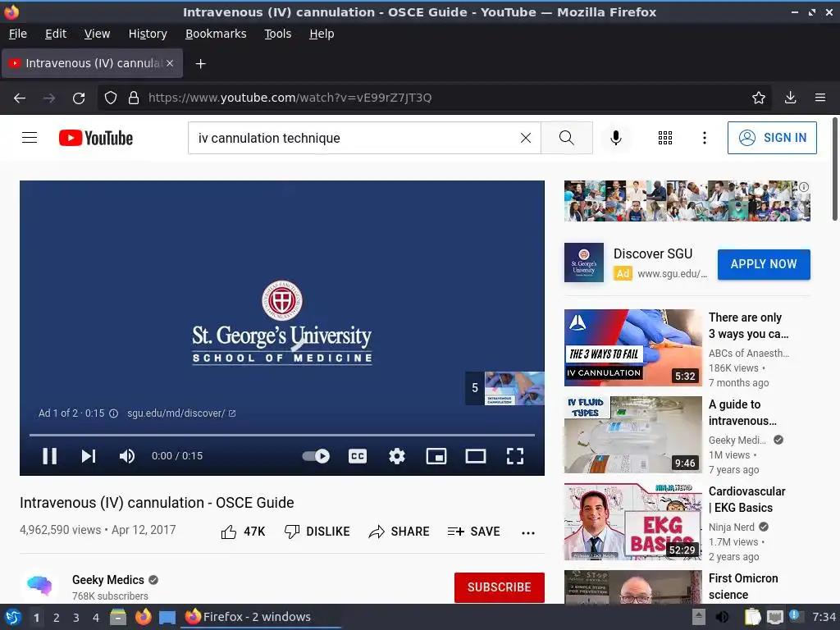This screenshot has width=840, height=630.
Task: Enable miniplayer mode
Action: click(436, 456)
